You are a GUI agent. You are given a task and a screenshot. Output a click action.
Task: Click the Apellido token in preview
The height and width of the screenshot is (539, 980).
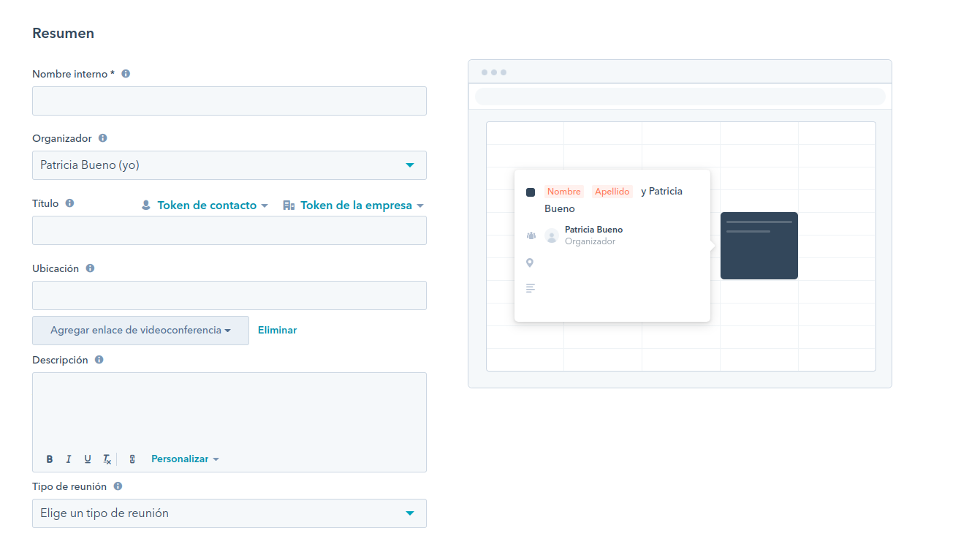pos(612,192)
